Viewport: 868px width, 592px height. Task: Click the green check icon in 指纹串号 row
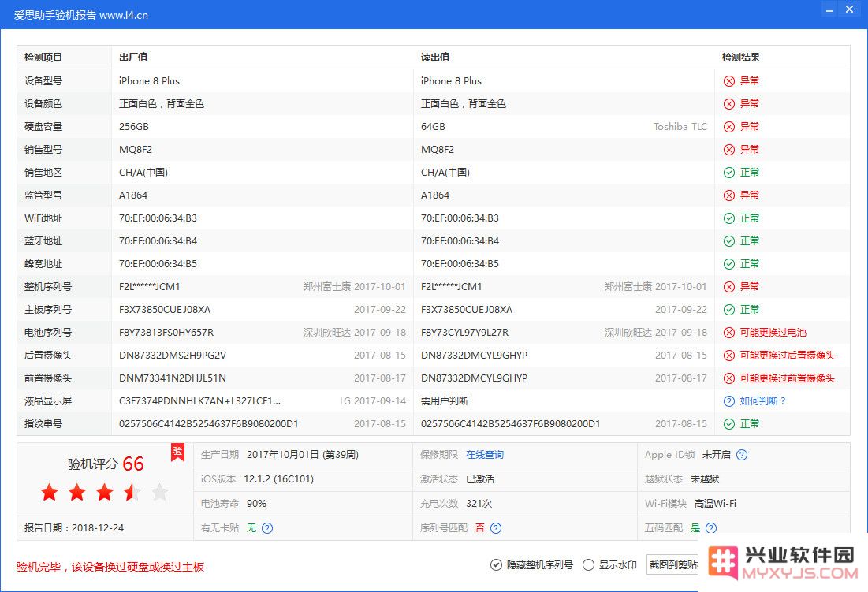tap(729, 424)
